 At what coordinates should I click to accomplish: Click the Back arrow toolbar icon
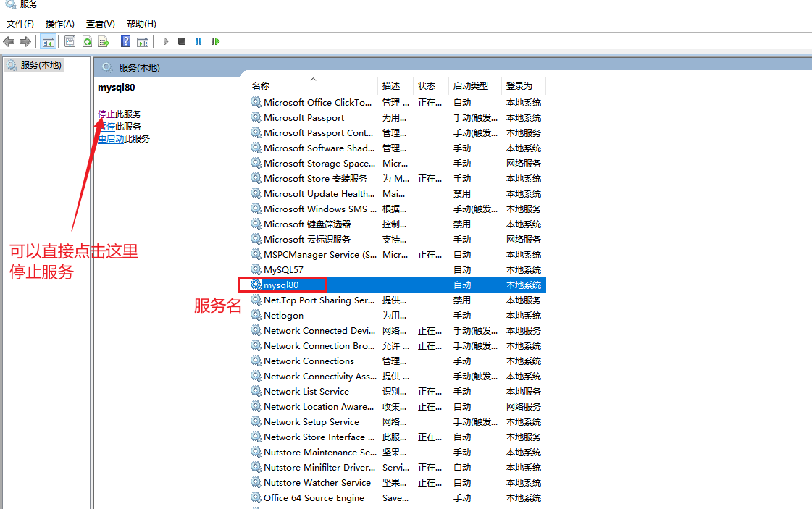(9, 41)
